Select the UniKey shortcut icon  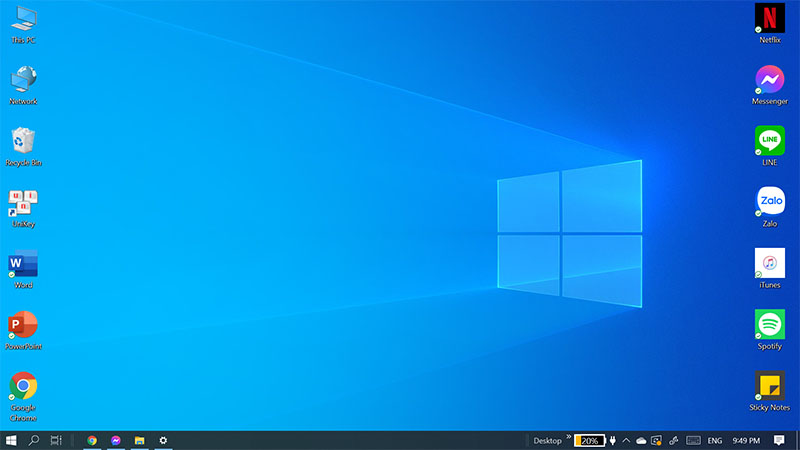click(23, 208)
